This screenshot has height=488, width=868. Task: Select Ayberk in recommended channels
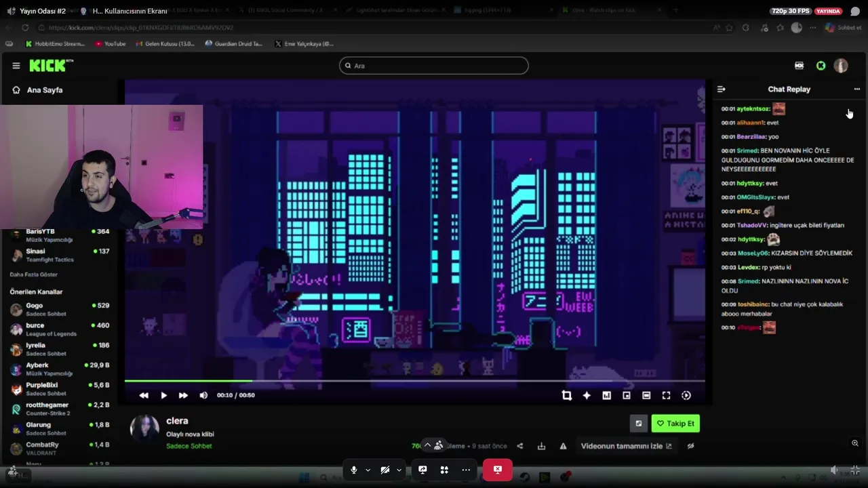click(x=60, y=369)
